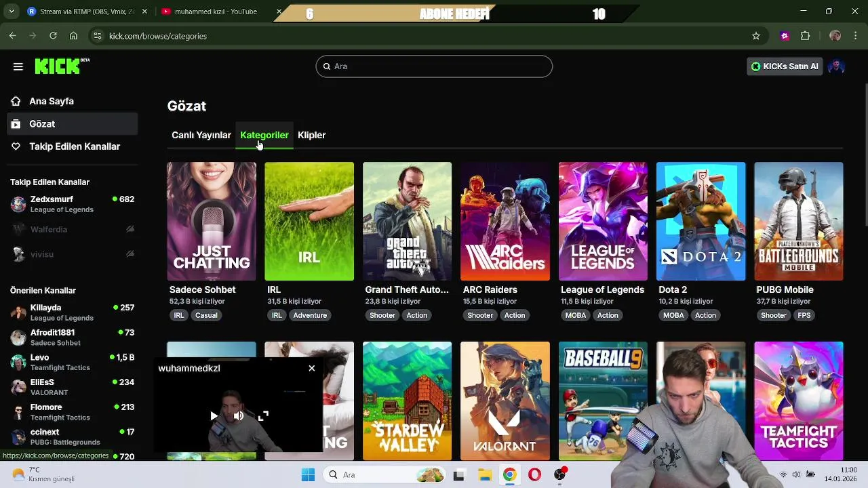Switch to the Stream via RTMP tab
868x488 pixels.
[x=87, y=12]
